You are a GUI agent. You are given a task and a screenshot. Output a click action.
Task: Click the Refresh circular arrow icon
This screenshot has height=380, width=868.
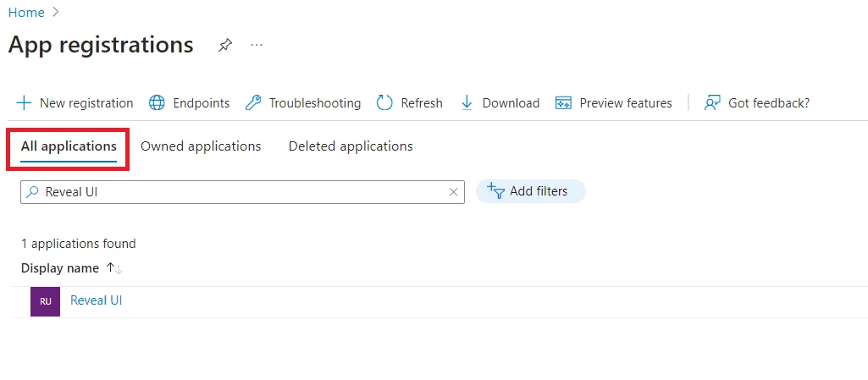(384, 103)
